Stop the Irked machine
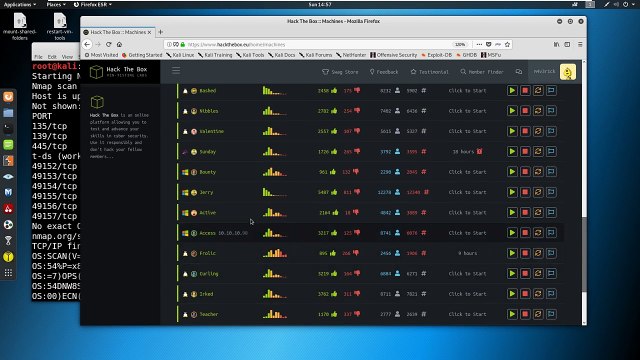The image size is (640, 360). [525, 294]
